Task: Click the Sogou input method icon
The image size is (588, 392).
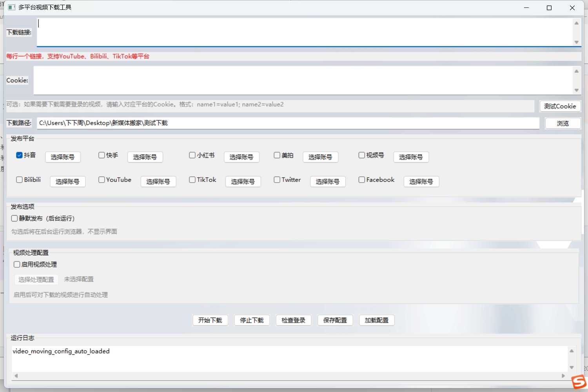Action: pos(579,382)
